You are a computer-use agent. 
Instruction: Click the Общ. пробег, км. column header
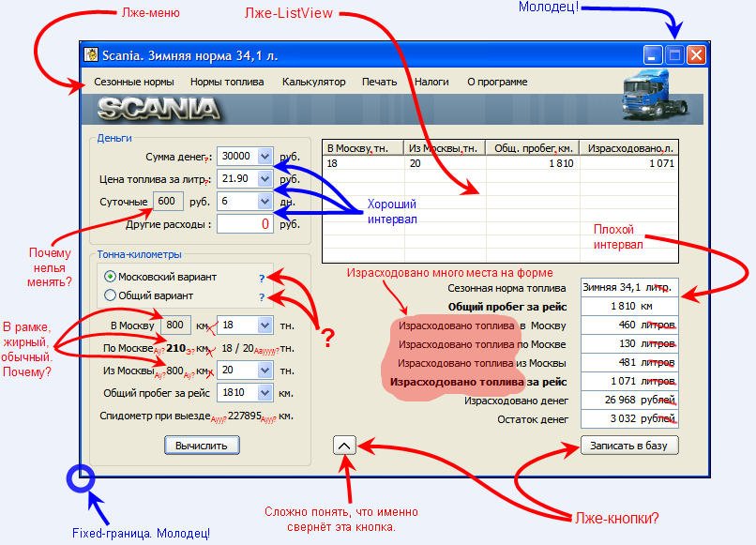click(533, 147)
